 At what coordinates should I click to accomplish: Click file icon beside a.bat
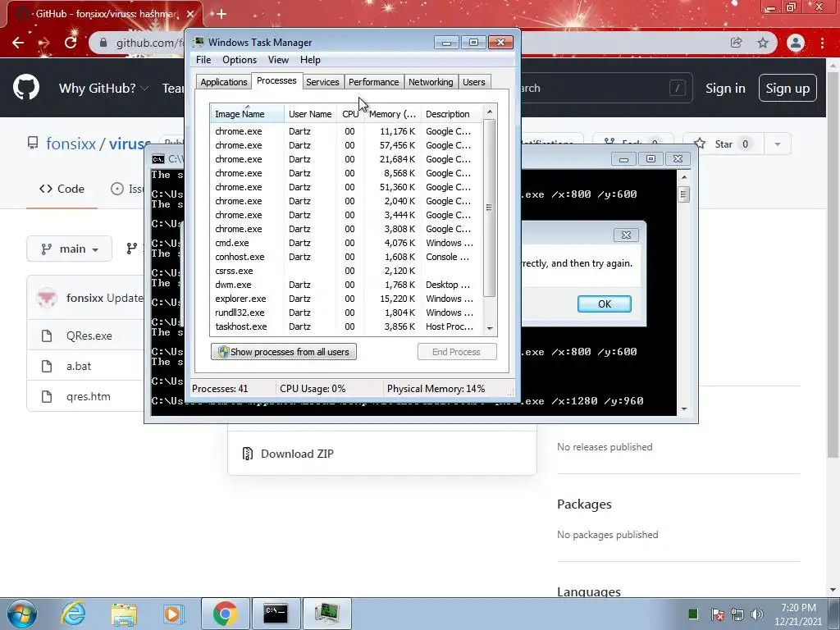coord(47,366)
